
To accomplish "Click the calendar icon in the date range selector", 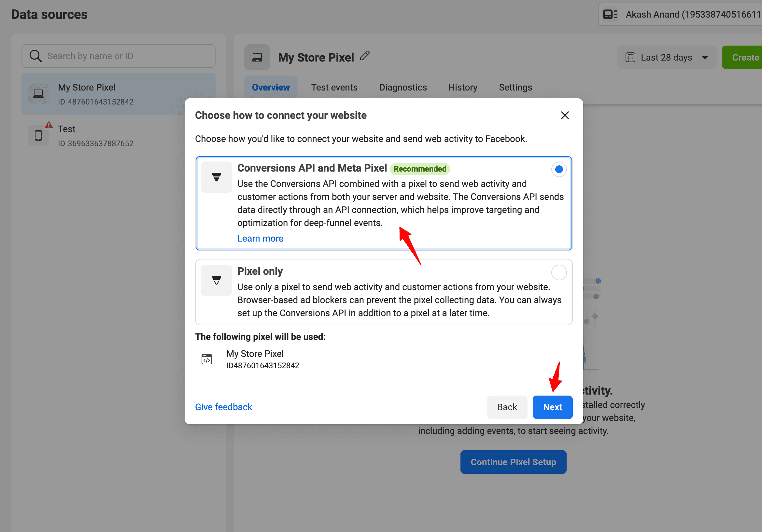I will click(x=630, y=57).
